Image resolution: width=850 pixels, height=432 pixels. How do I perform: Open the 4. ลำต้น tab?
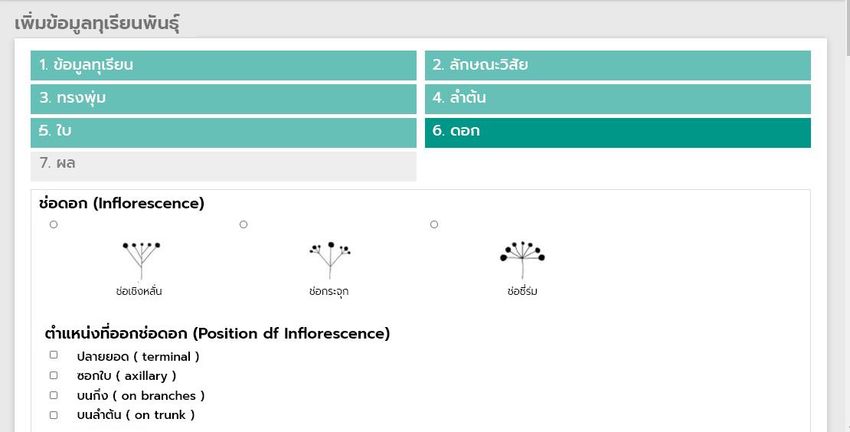pyautogui.click(x=617, y=99)
